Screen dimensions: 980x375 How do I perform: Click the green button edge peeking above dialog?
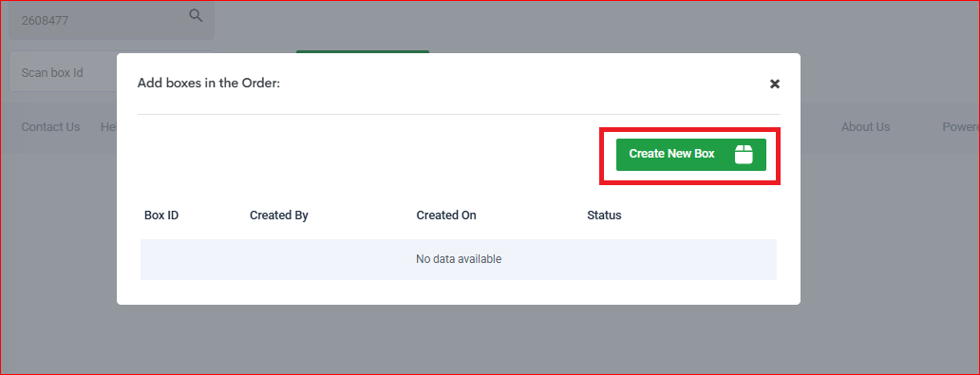363,51
